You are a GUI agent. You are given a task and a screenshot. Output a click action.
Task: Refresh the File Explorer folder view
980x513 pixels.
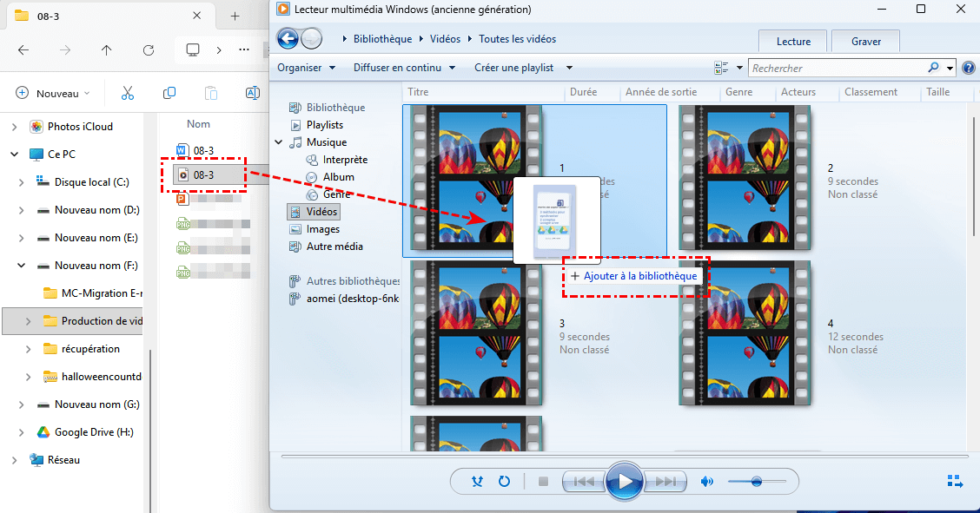(149, 50)
